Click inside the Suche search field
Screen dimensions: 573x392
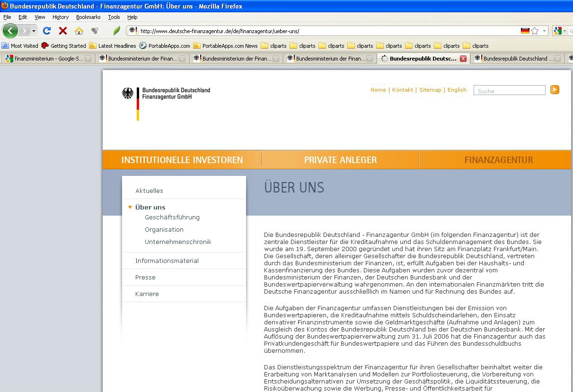[x=509, y=89]
